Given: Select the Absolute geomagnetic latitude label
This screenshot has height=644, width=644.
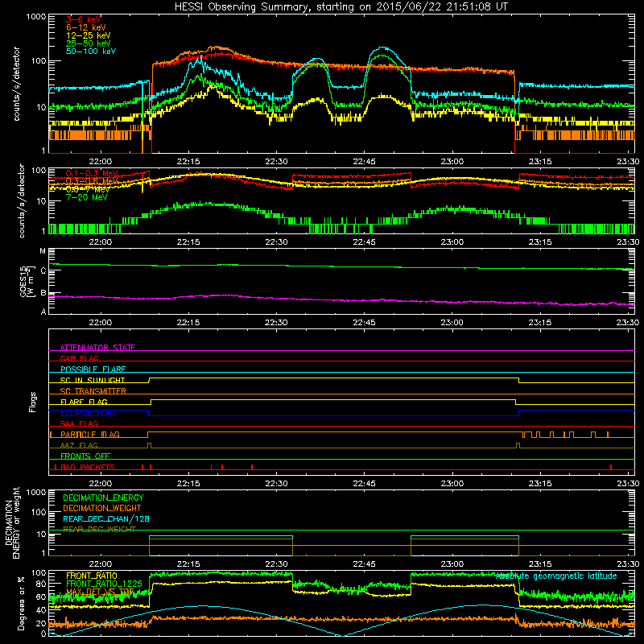Looking at the screenshot, I should [x=556, y=576].
